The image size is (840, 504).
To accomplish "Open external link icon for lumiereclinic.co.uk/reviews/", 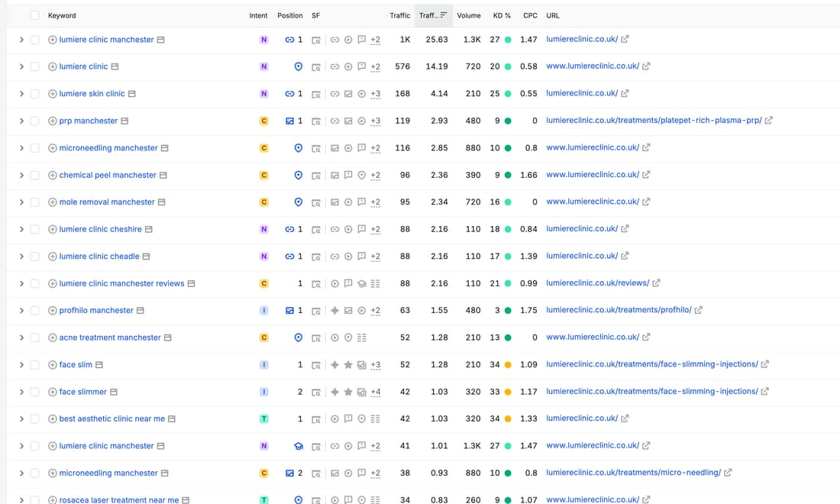I will pos(656,283).
